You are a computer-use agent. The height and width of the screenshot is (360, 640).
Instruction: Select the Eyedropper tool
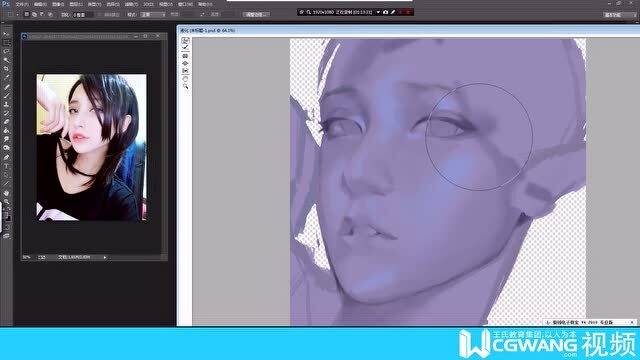tap(6, 78)
